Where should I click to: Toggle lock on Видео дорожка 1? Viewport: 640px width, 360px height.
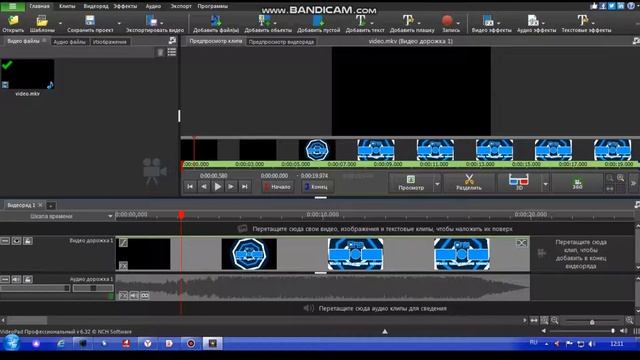tap(28, 241)
